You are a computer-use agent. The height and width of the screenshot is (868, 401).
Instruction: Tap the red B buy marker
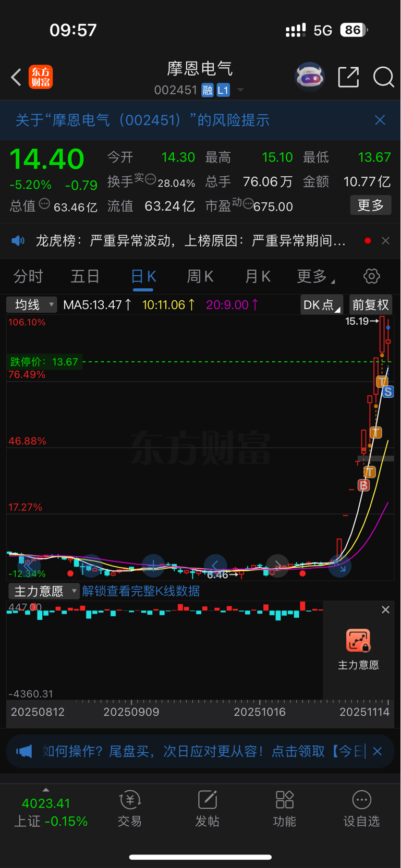(363, 486)
